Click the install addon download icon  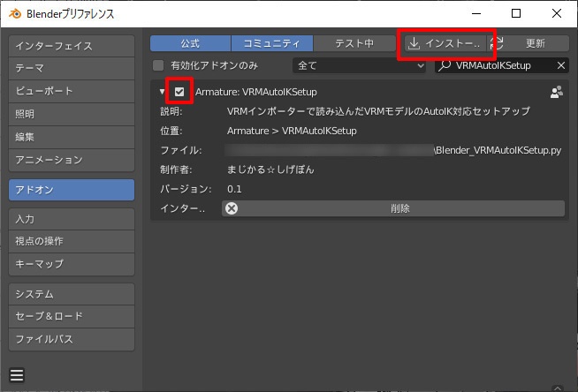point(414,43)
